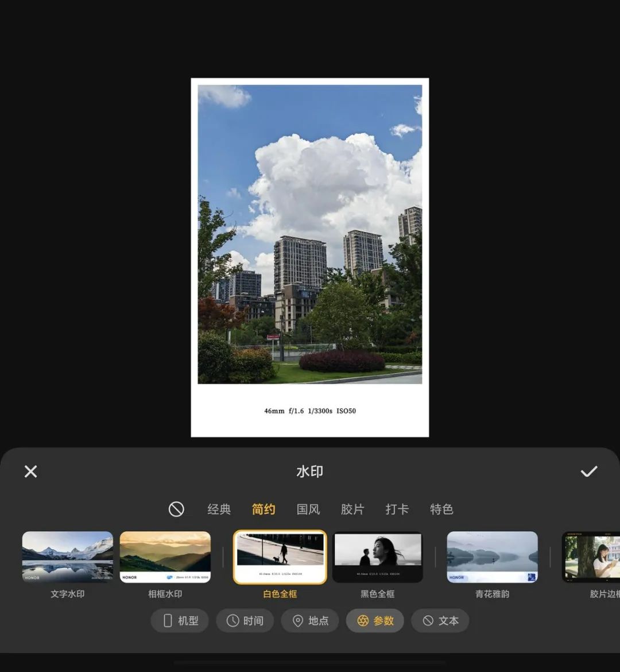The width and height of the screenshot is (620, 672).
Task: Disable the 参数 parameters chip
Action: tap(375, 620)
